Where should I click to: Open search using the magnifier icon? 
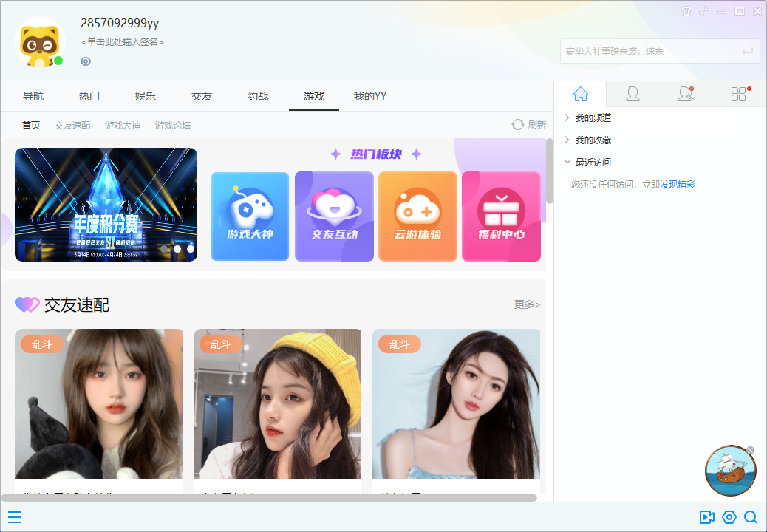pyautogui.click(x=751, y=517)
